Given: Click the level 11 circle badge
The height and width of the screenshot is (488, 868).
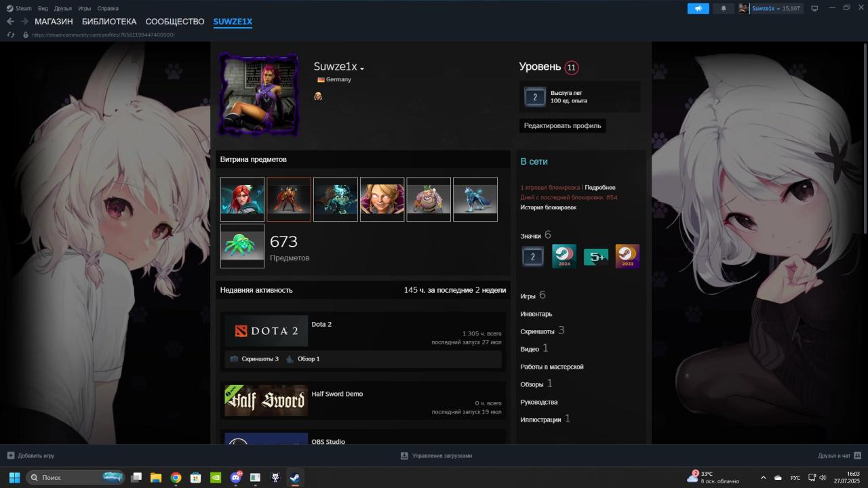Looking at the screenshot, I should point(572,67).
